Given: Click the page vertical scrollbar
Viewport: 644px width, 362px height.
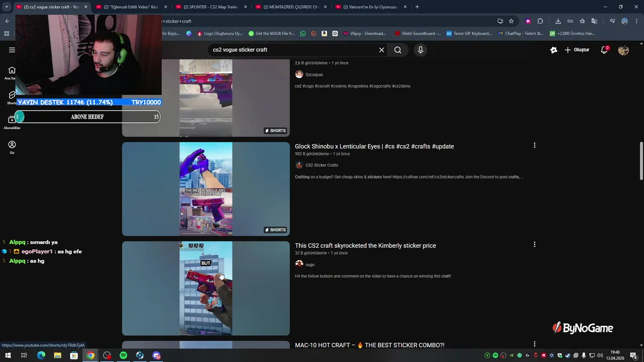Looking at the screenshot, I should pos(641,161).
